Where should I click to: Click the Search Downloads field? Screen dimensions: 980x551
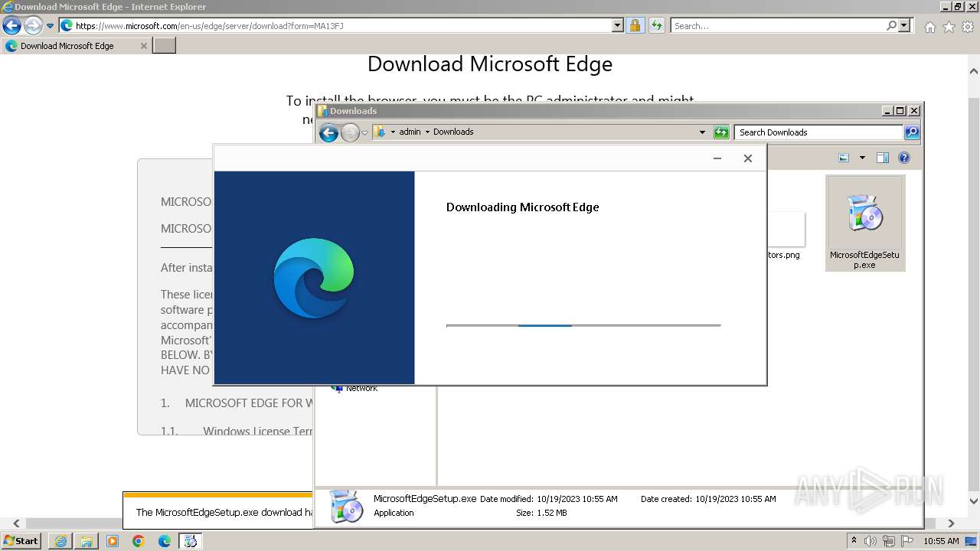coord(818,132)
